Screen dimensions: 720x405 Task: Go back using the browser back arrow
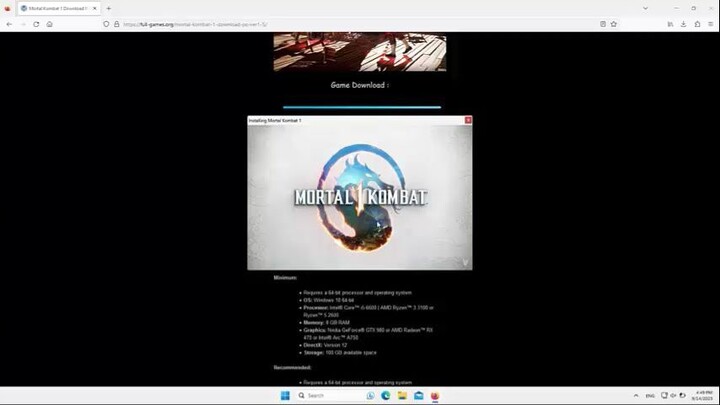pyautogui.click(x=10, y=24)
